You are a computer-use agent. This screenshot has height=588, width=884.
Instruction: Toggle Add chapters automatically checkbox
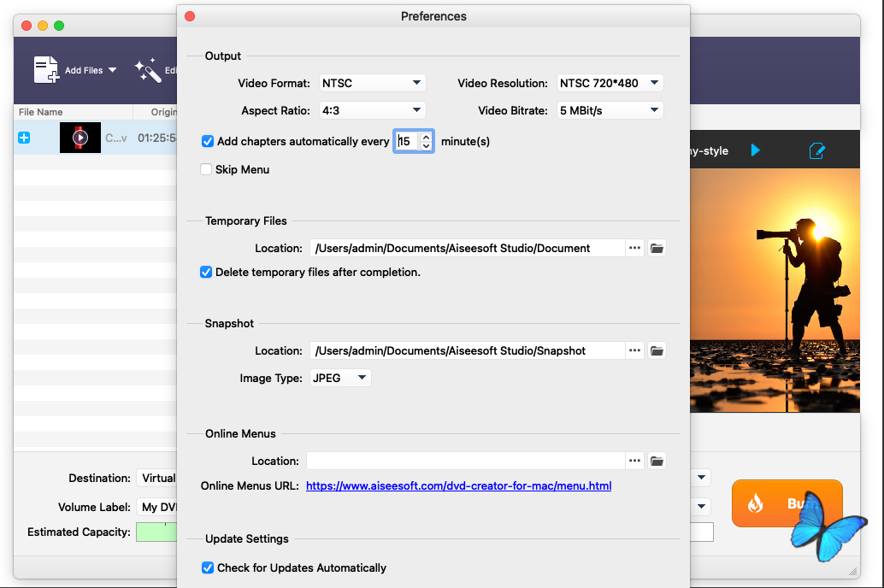pyautogui.click(x=207, y=142)
